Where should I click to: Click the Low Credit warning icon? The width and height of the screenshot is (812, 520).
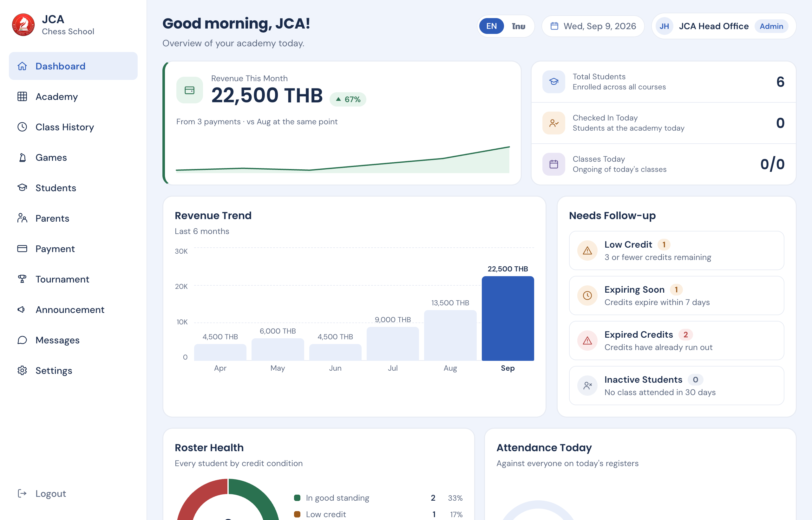click(x=587, y=250)
